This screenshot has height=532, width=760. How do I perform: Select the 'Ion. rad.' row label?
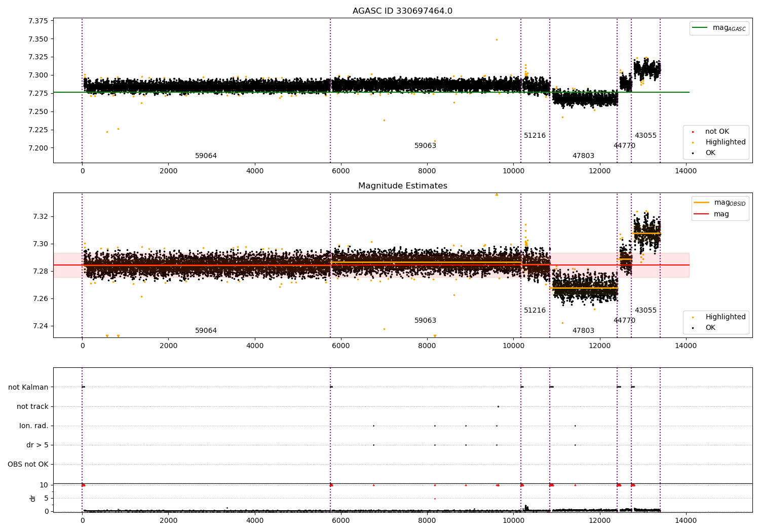(x=34, y=426)
